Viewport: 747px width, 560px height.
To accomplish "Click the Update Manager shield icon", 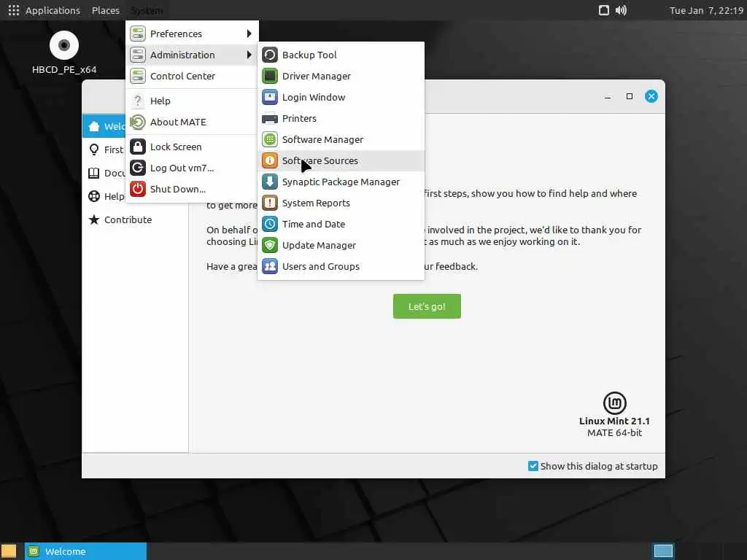I will (x=270, y=245).
